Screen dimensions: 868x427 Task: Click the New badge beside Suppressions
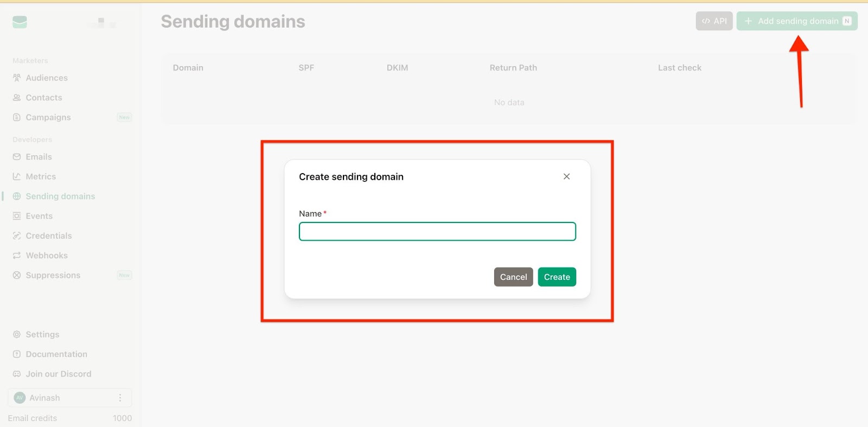coord(124,275)
